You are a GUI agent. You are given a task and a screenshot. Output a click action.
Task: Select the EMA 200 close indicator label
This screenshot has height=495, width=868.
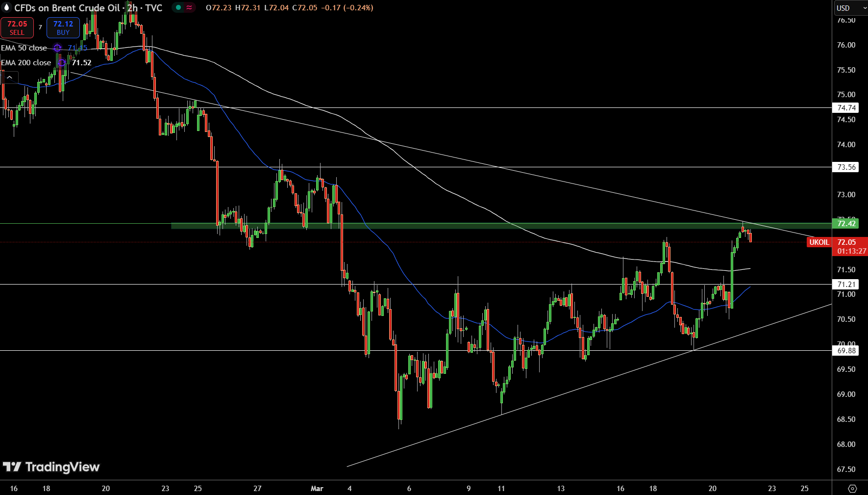click(x=26, y=62)
